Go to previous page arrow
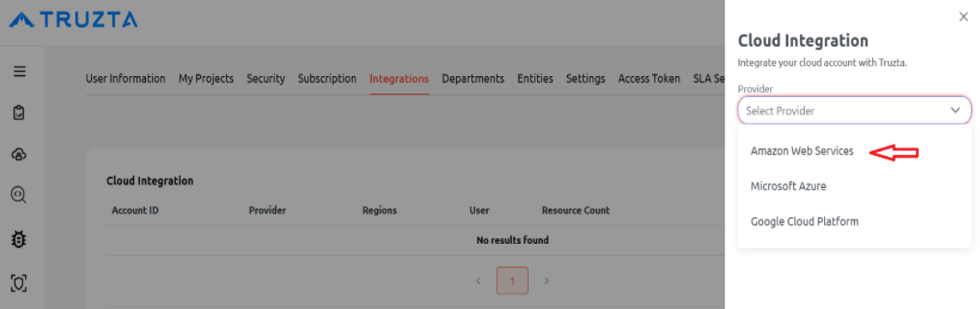980x309 pixels. click(478, 281)
